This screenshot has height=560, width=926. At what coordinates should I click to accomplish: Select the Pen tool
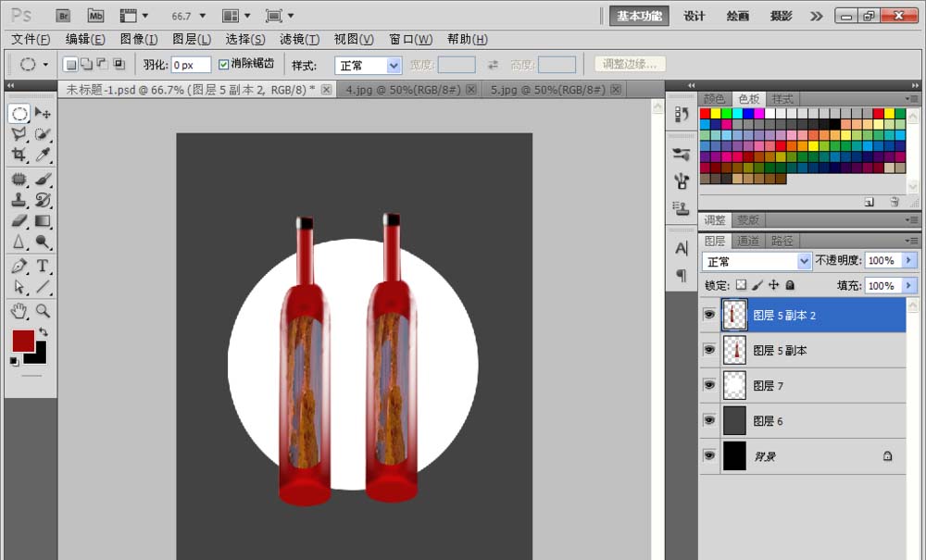19,267
